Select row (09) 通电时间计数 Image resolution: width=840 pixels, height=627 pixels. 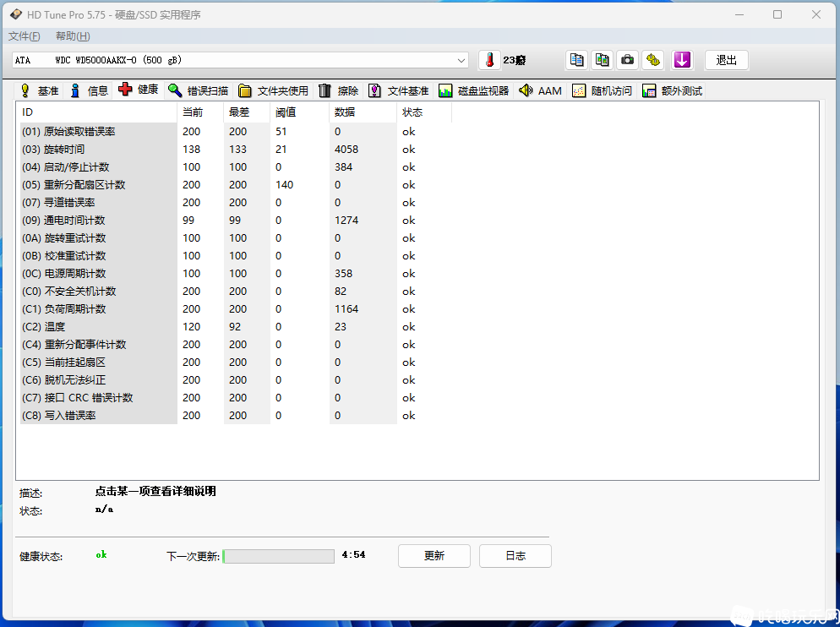click(x=236, y=220)
